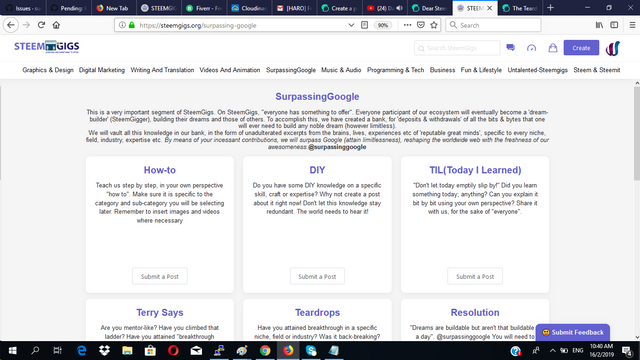
Task: Focus the Firefox search box
Action: click(493, 25)
